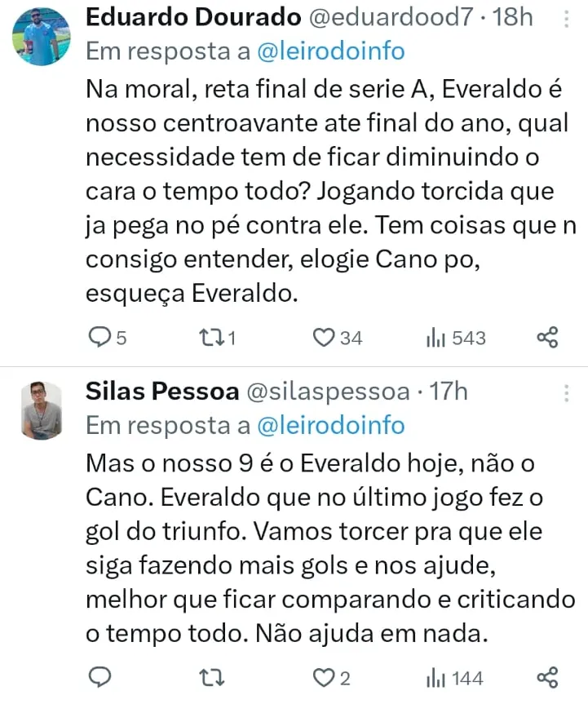Open more options on Silas's tweet
The width and height of the screenshot is (588, 704).
tap(566, 394)
